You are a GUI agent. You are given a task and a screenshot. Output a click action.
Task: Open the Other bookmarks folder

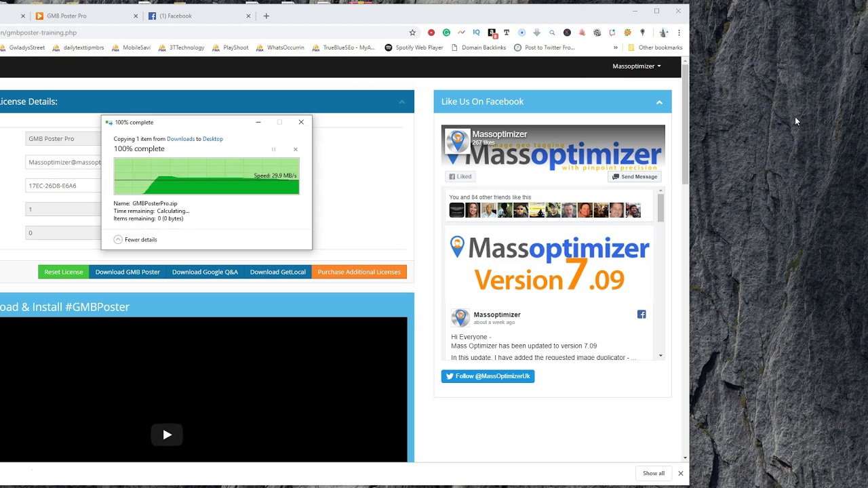[655, 47]
